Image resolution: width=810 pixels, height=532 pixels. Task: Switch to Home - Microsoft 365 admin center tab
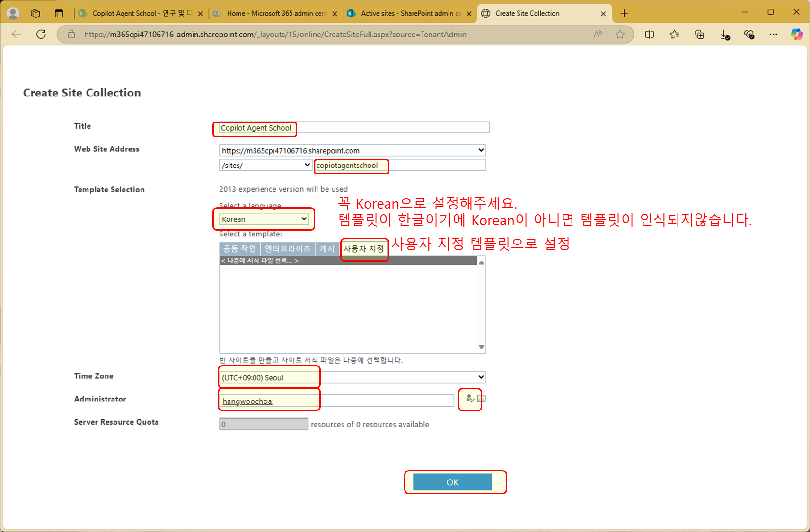click(276, 13)
